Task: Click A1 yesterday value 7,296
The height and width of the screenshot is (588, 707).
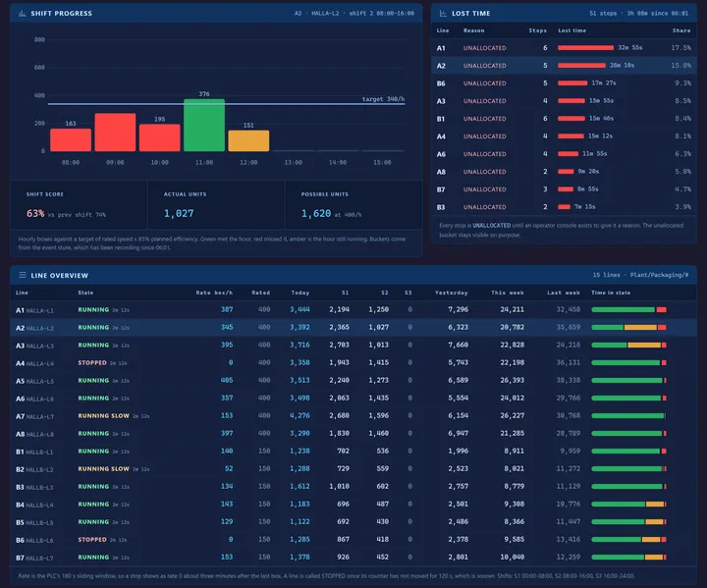Action: pos(459,310)
